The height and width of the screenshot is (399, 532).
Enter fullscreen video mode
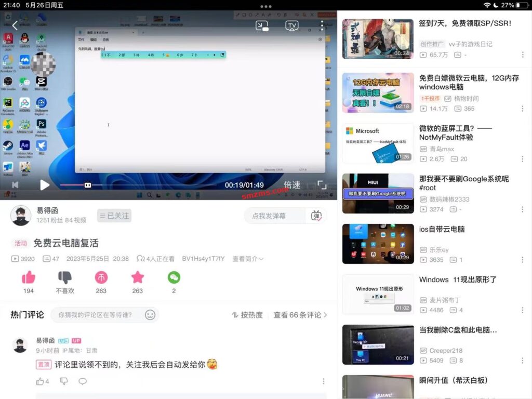click(x=322, y=185)
